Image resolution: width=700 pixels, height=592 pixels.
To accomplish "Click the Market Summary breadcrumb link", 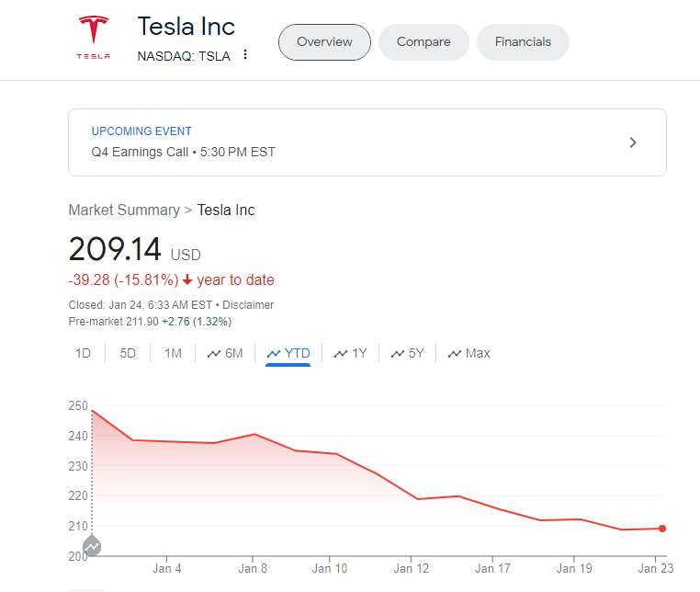I will click(124, 210).
